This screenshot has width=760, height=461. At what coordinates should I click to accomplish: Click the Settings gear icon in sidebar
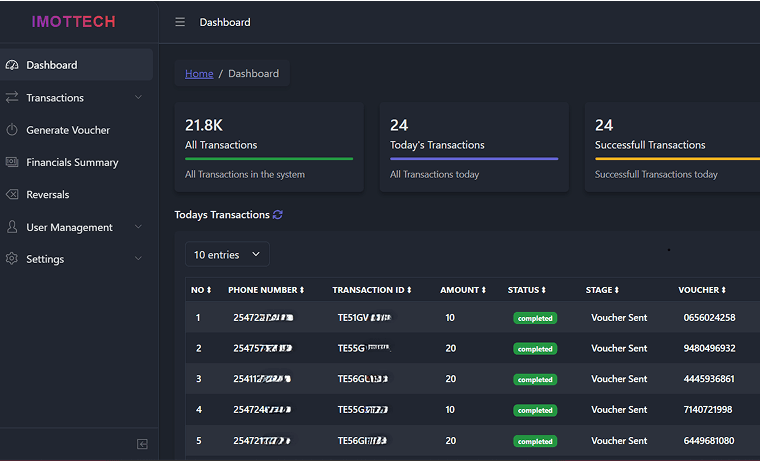point(12,258)
